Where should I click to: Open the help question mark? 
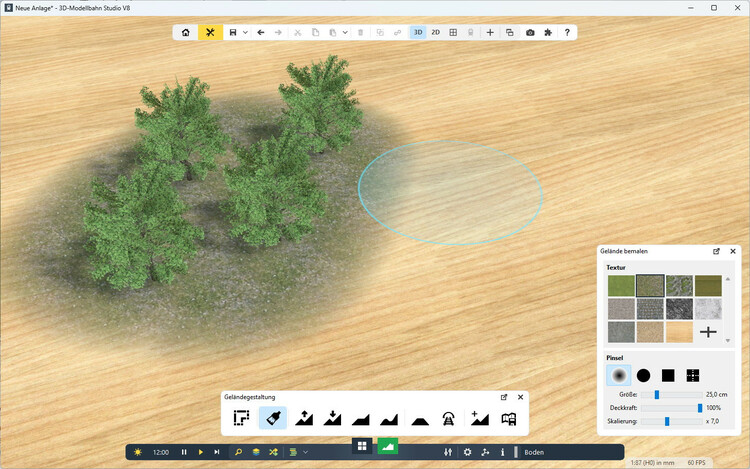tap(567, 32)
